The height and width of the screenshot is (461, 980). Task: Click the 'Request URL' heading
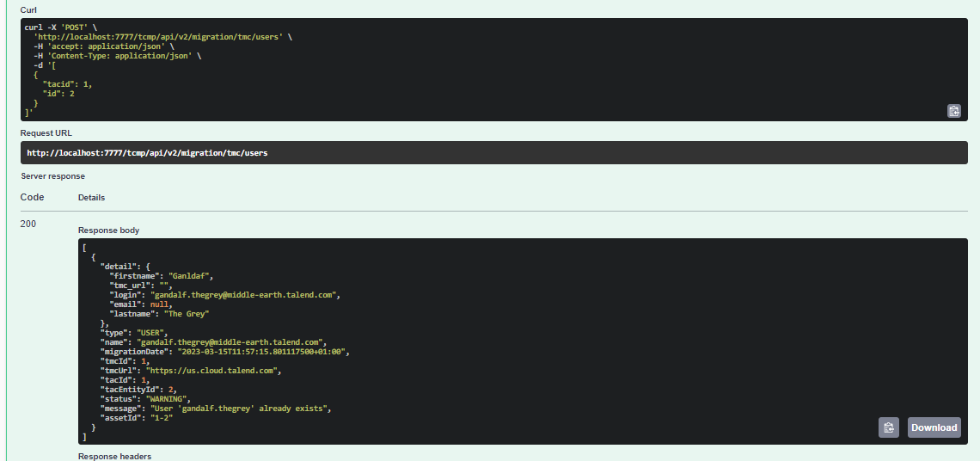(46, 132)
